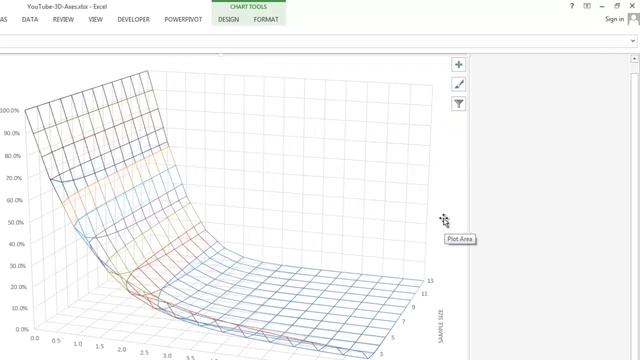Click the vertical scrollbar up arrow
Viewport: 640px width, 360px height.
[x=634, y=59]
